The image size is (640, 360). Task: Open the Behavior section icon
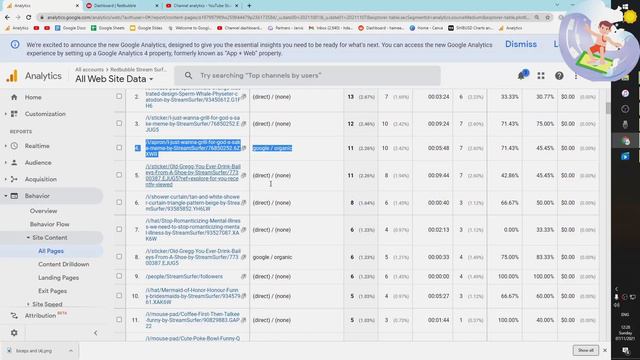(x=14, y=196)
